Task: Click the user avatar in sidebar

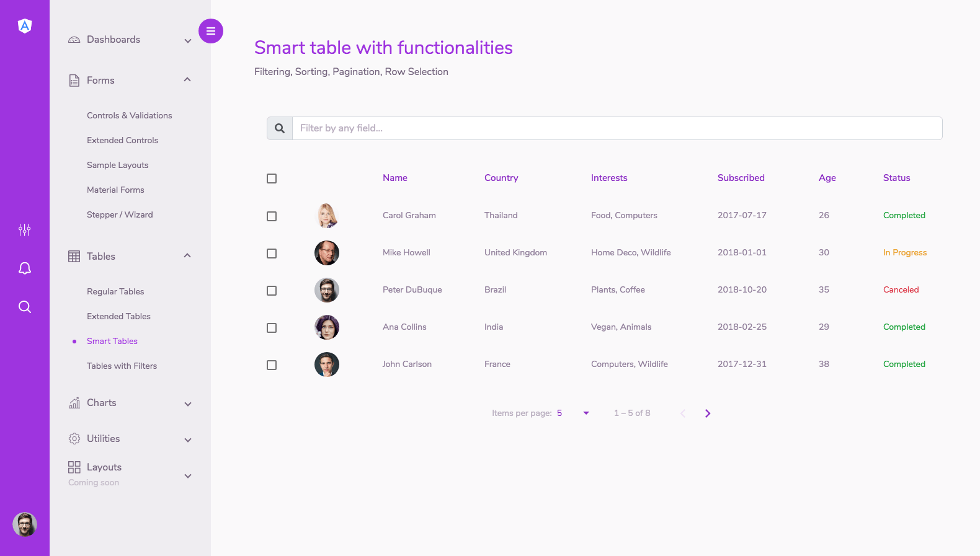Action: pos(25,524)
